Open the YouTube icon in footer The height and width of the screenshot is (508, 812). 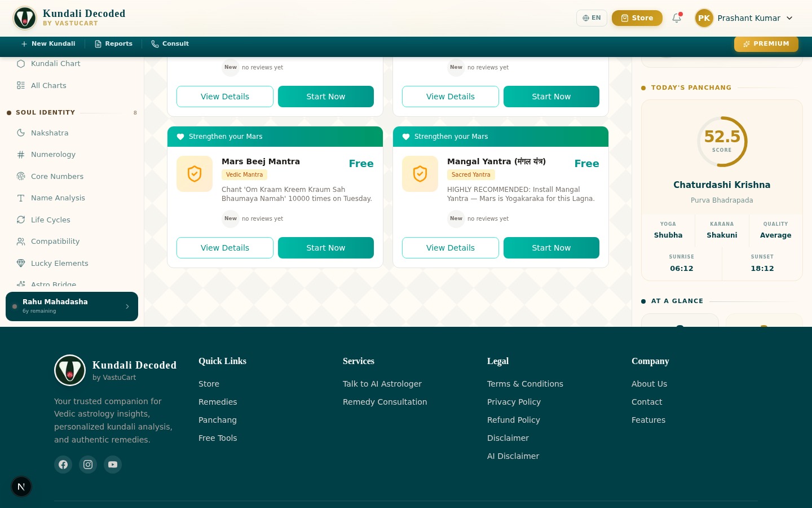point(113,465)
